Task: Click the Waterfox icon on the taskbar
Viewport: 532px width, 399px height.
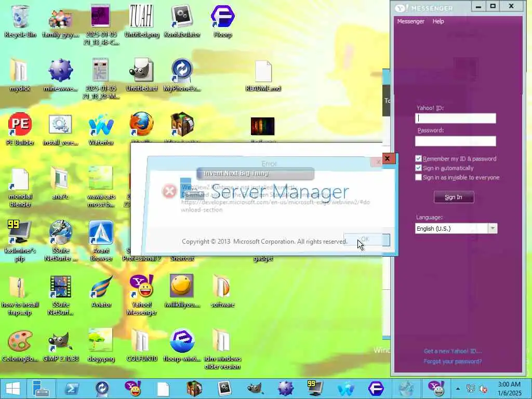Action: (345, 389)
